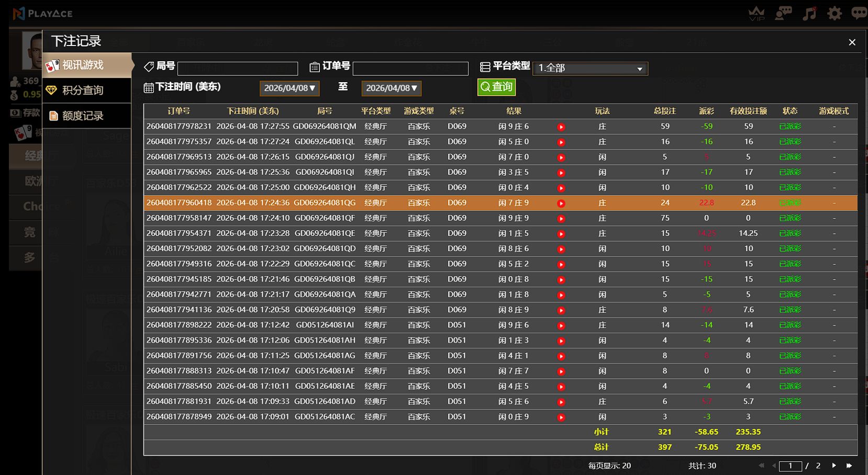Viewport: 868px width, 475px height.
Task: Go to next page arrow
Action: [x=834, y=466]
